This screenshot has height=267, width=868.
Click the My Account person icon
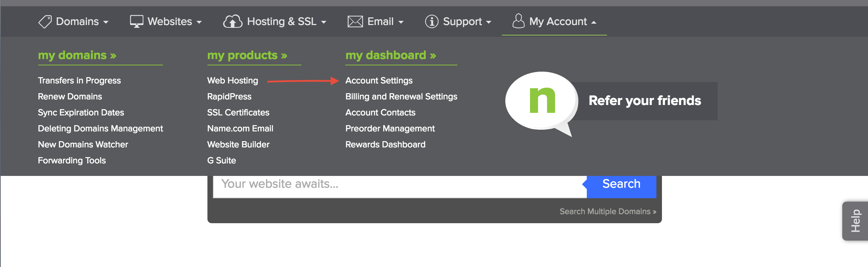click(518, 21)
